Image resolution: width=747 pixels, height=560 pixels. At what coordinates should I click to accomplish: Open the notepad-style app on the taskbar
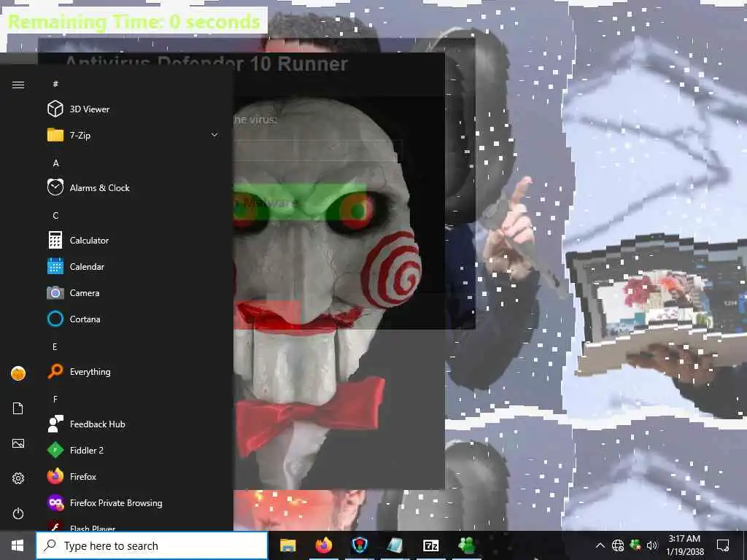[395, 545]
